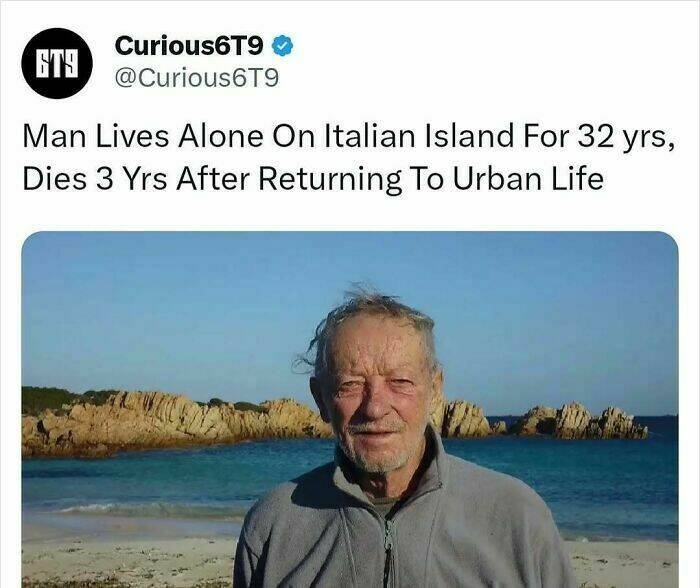
Task: Open the Curious6T9 display name
Action: (189, 46)
